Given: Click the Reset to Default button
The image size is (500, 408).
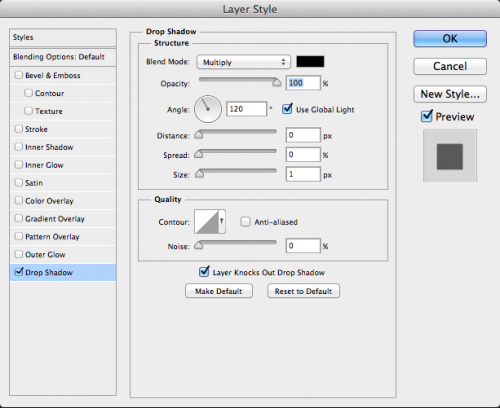Looking at the screenshot, I should click(303, 291).
